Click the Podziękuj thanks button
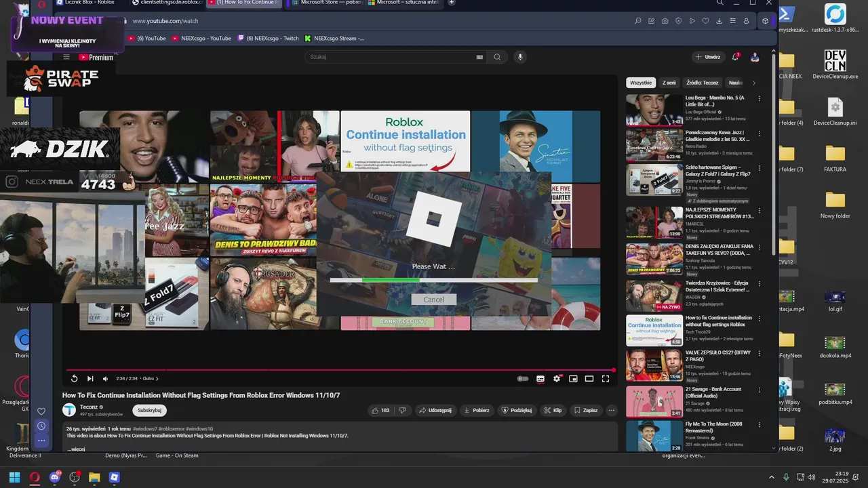This screenshot has height=488, width=868. pos(518,410)
